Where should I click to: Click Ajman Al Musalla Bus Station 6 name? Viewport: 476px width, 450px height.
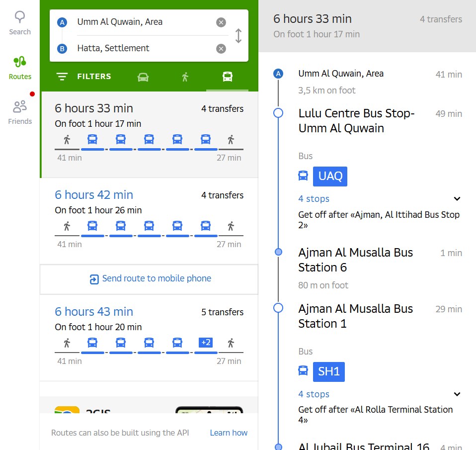pyautogui.click(x=355, y=260)
